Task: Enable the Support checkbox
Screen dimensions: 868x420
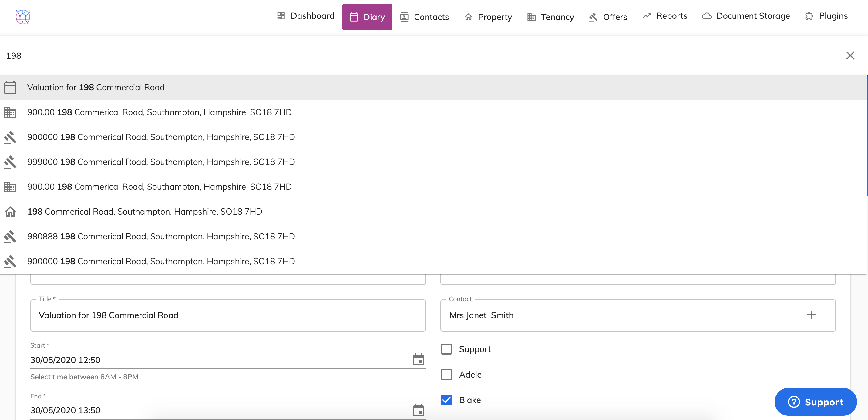Action: click(446, 349)
